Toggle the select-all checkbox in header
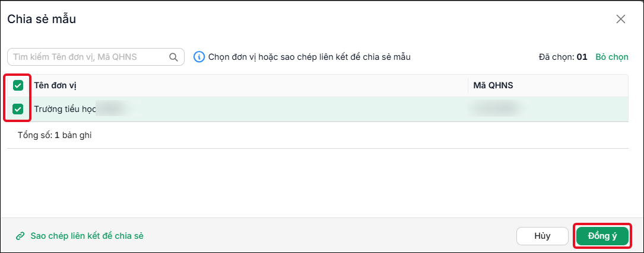Viewport: 644px width, 253px height. point(18,85)
